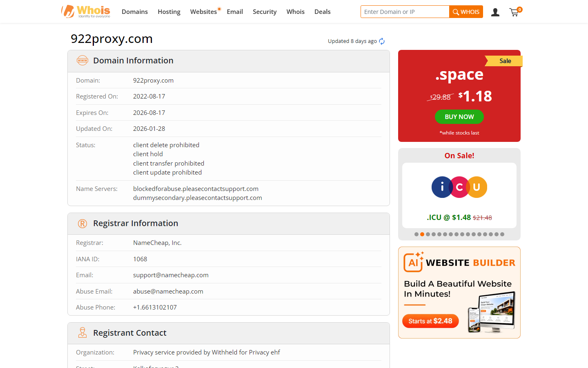Click status 'client update prohibited'
Image resolution: width=588 pixels, height=368 pixels.
[x=167, y=173]
